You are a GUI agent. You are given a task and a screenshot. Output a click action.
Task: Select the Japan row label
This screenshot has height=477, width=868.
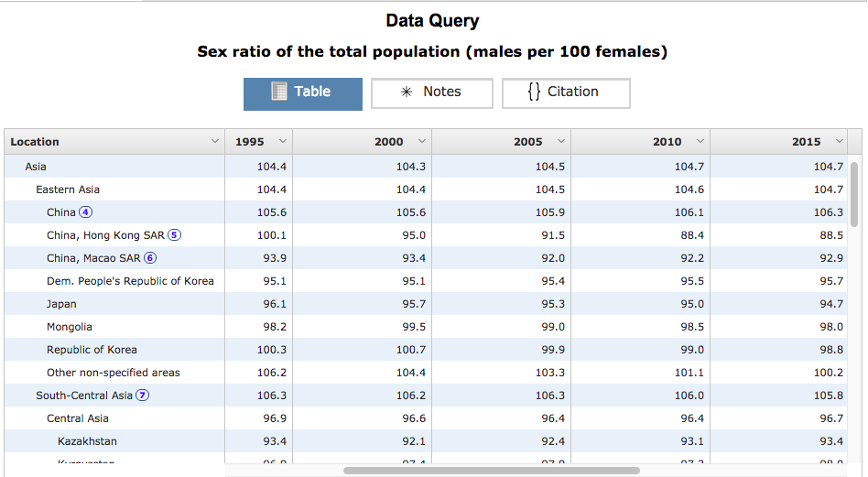61,304
